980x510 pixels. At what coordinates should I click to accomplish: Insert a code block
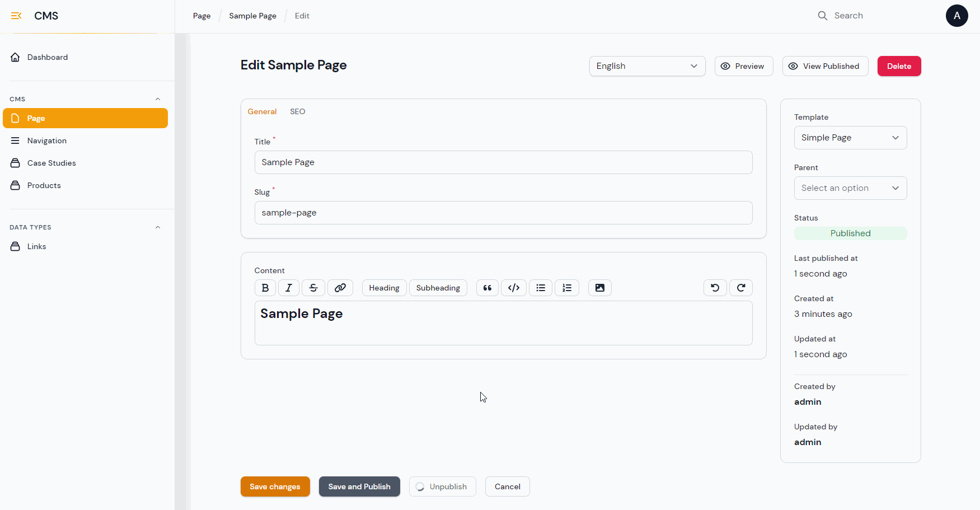coord(514,288)
